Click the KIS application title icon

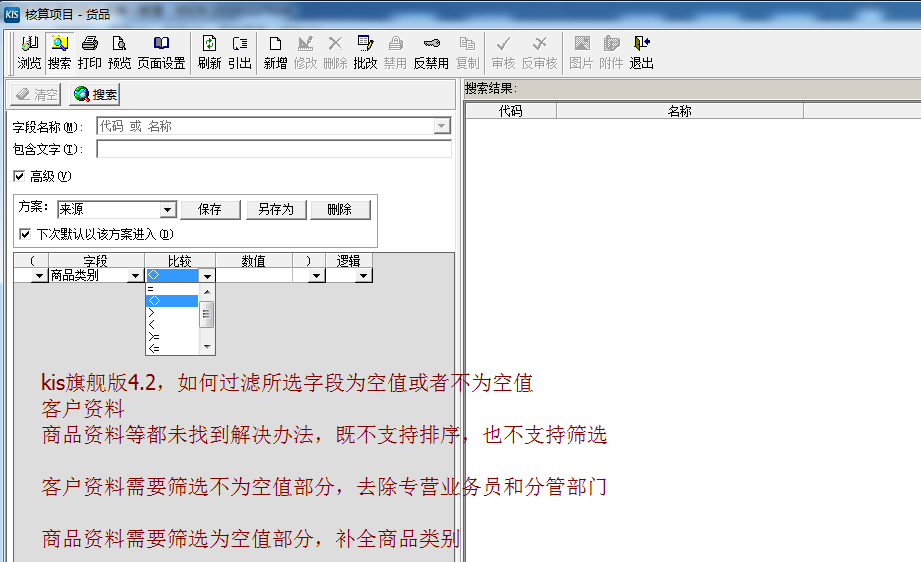pyautogui.click(x=12, y=14)
